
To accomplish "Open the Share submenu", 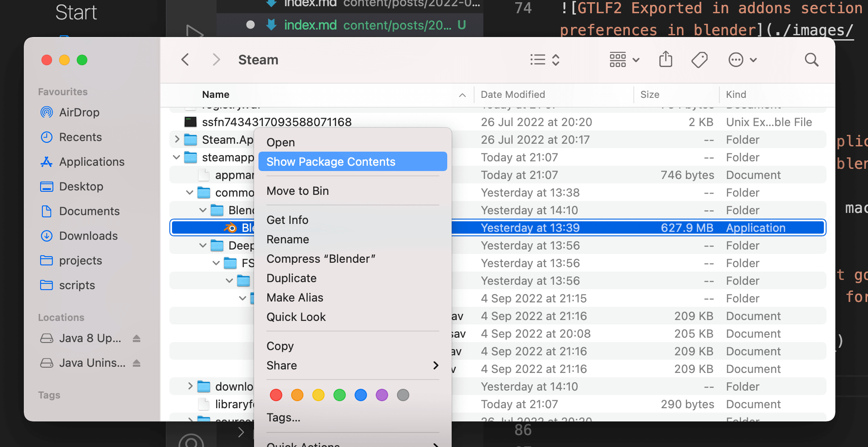I will tap(353, 365).
